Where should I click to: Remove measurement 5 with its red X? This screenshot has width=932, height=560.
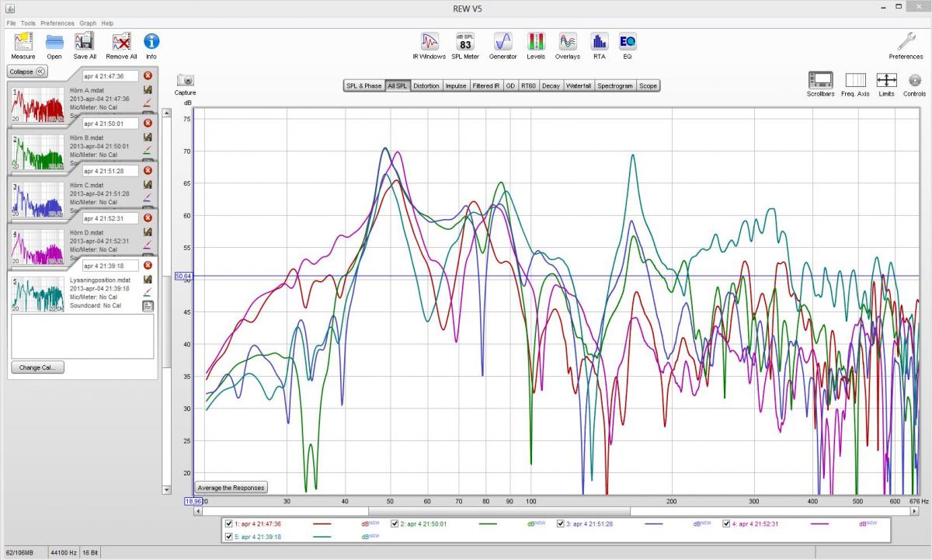point(148,266)
